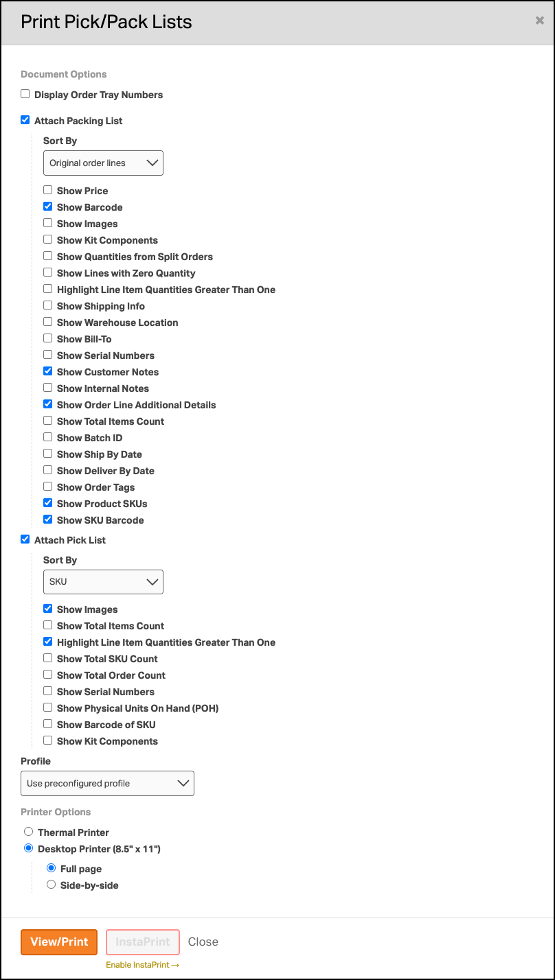Follow the Enable InstaPrint link
This screenshot has height=980, width=555.
(142, 965)
